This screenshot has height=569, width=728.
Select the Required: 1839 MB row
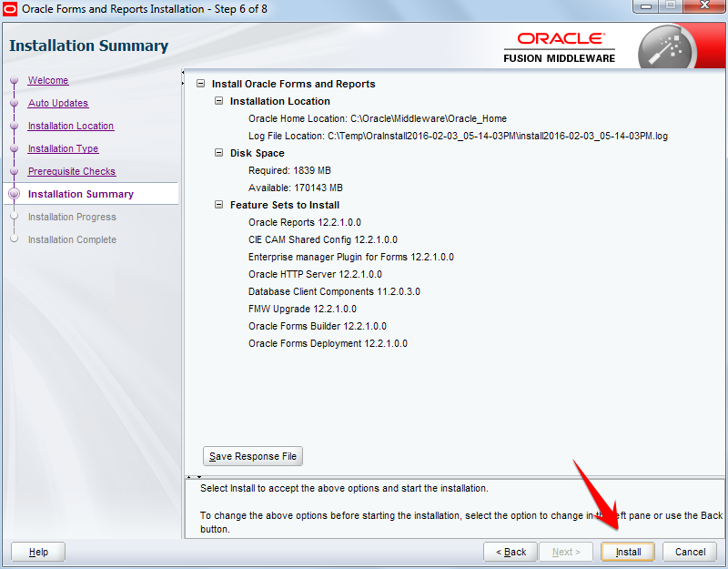(289, 170)
